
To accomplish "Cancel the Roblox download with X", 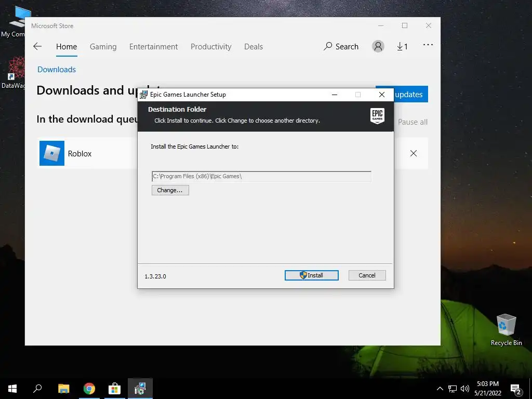I will click(x=413, y=153).
